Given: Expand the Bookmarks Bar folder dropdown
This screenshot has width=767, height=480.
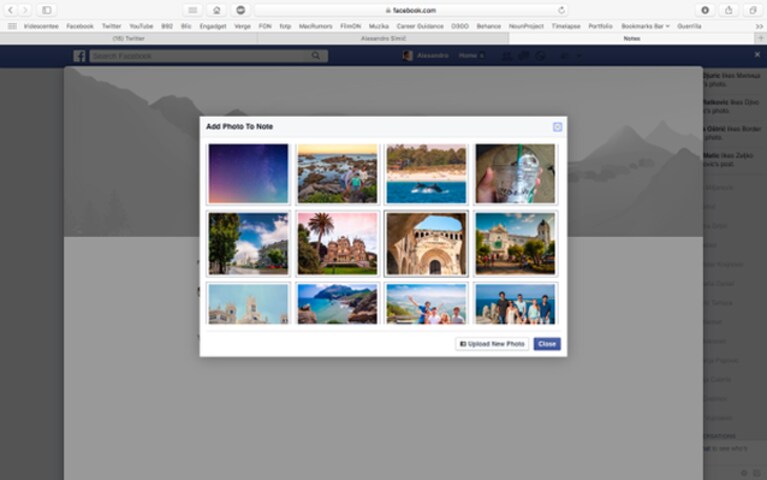Looking at the screenshot, I should coord(645,26).
